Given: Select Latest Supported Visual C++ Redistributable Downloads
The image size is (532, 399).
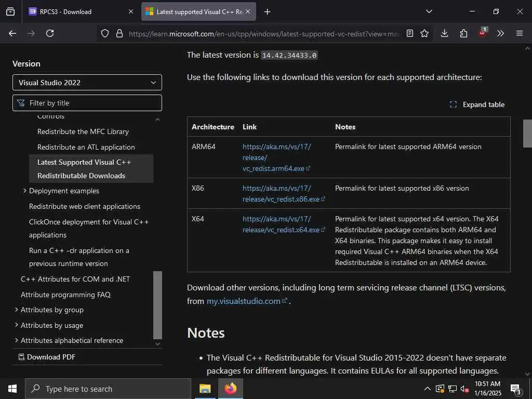Looking at the screenshot, I should pos(91,169).
